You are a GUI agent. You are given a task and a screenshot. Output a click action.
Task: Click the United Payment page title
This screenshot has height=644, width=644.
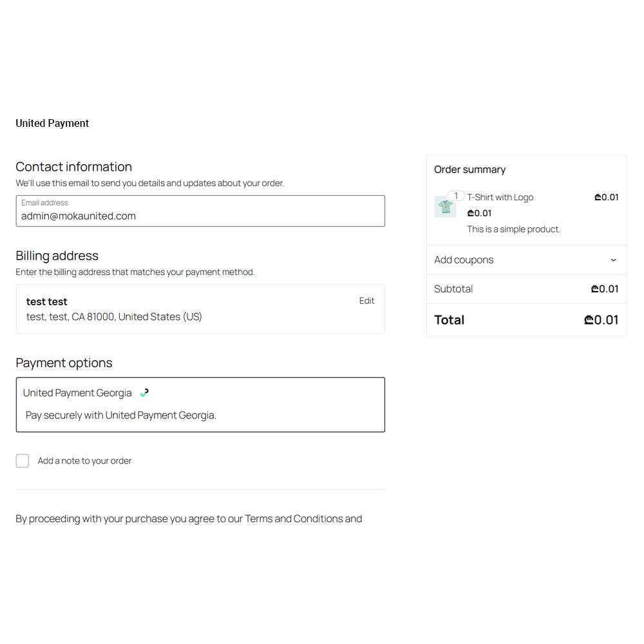(52, 123)
